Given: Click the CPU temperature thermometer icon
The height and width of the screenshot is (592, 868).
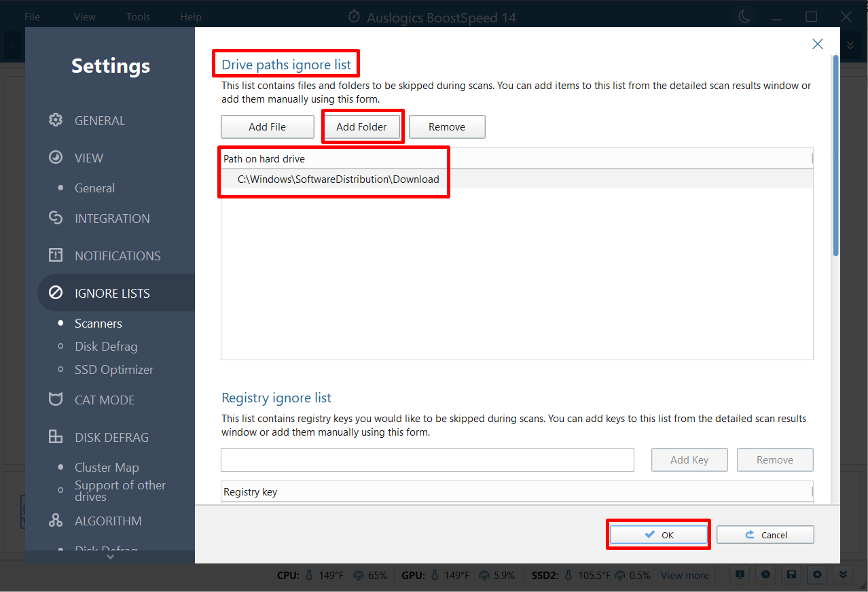Looking at the screenshot, I should pos(309,576).
